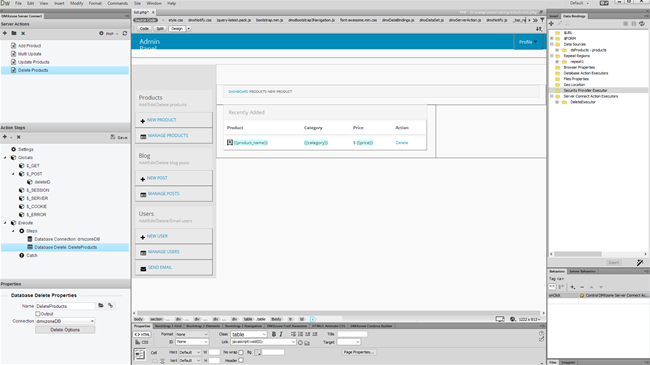Image resolution: width=650 pixels, height=365 pixels.
Task: Remove selected action step with X icon
Action: [19, 137]
